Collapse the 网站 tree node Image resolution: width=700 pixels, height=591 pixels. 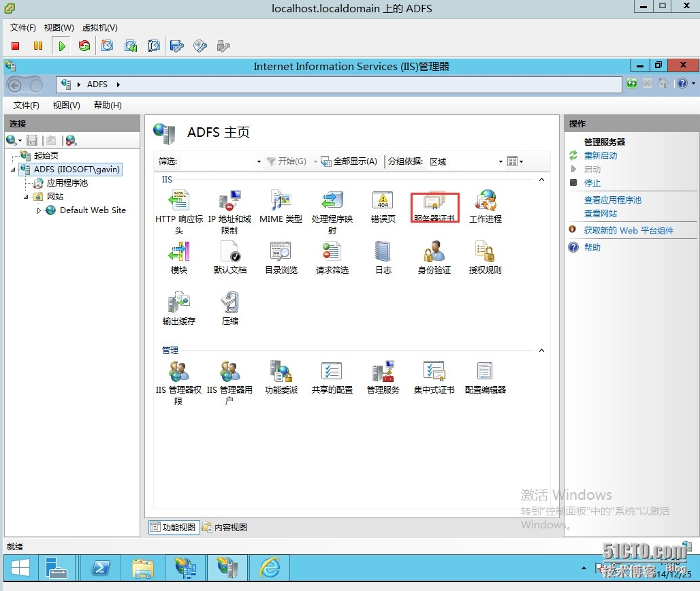tap(26, 197)
